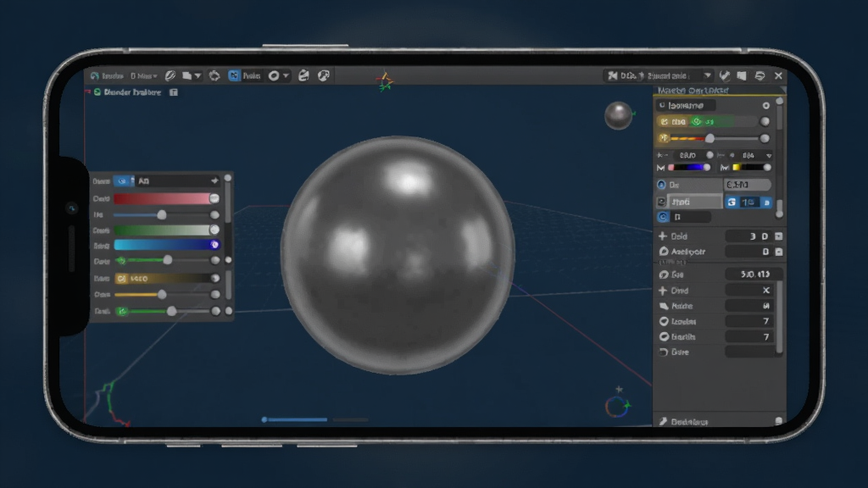Image resolution: width=868 pixels, height=488 pixels.
Task: Click the wrench icon at the right panel's bottom
Action: pyautogui.click(x=663, y=422)
